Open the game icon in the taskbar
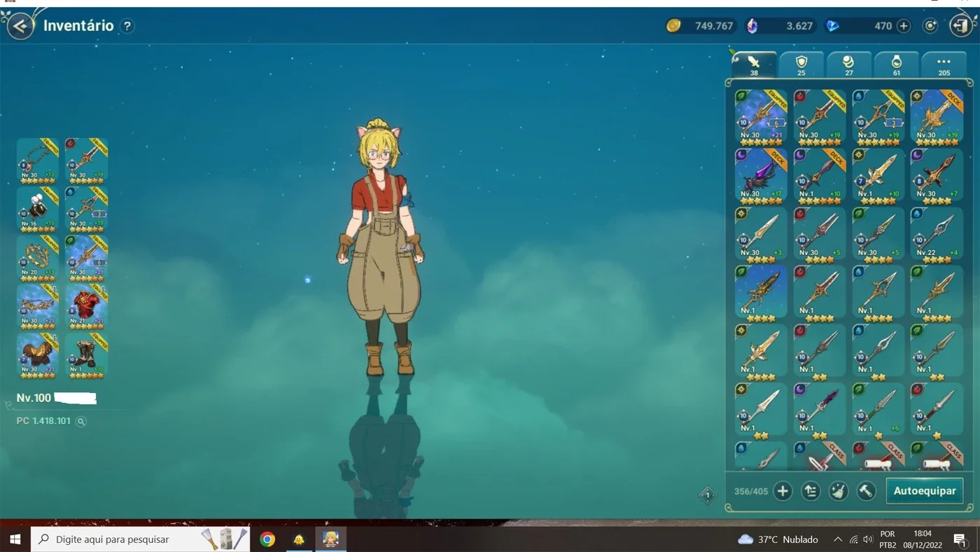Viewport: 980px width, 552px height. [330, 539]
